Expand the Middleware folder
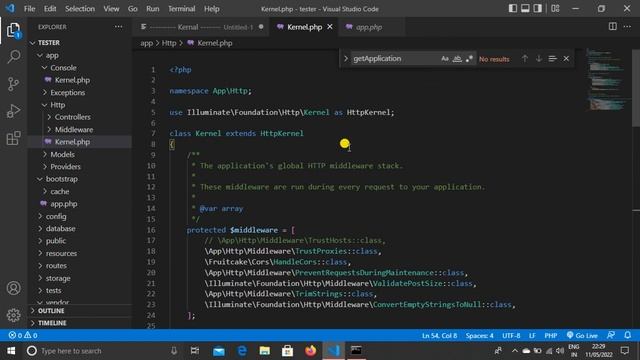 click(73, 129)
